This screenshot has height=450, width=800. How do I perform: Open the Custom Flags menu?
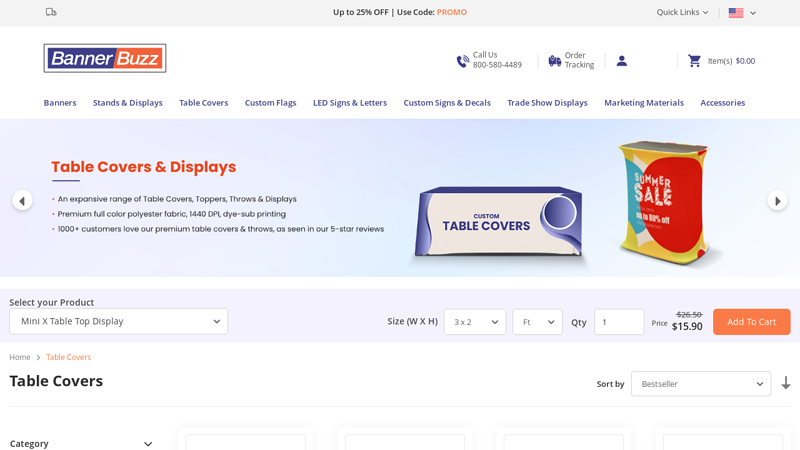click(270, 103)
